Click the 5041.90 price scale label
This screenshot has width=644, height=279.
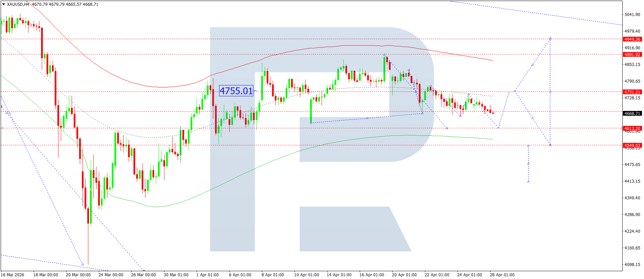click(632, 15)
